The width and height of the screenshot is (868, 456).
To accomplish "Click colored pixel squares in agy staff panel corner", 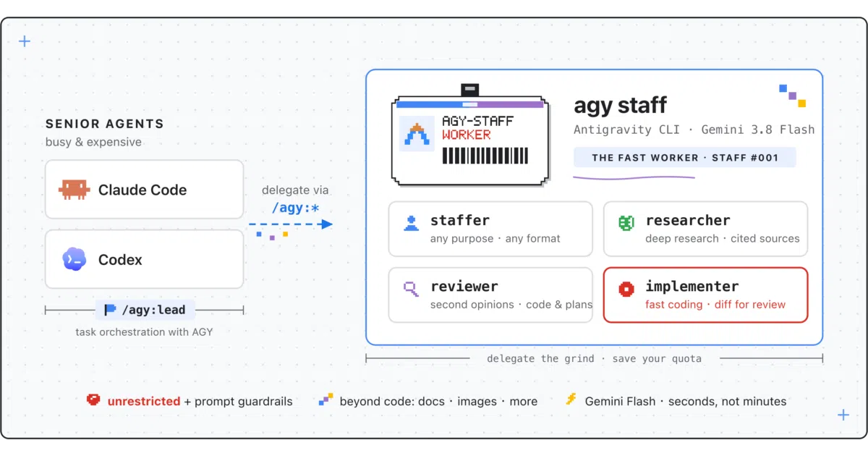I will point(793,96).
